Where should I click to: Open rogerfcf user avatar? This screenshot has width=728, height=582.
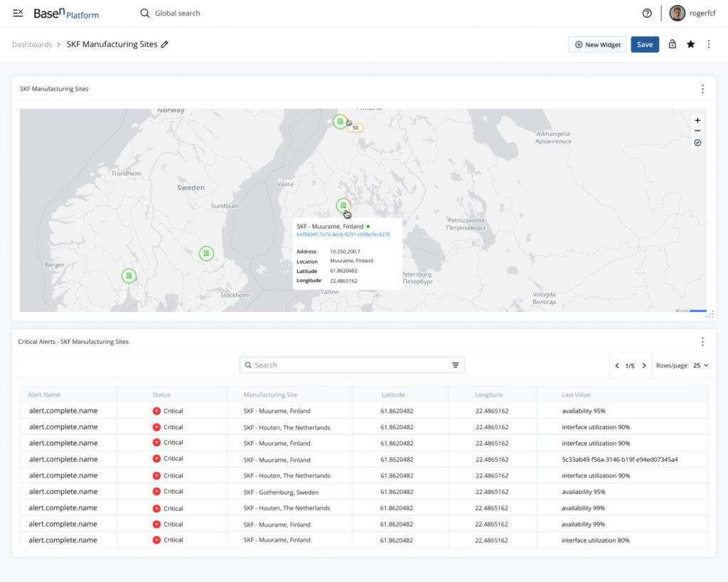tap(677, 13)
